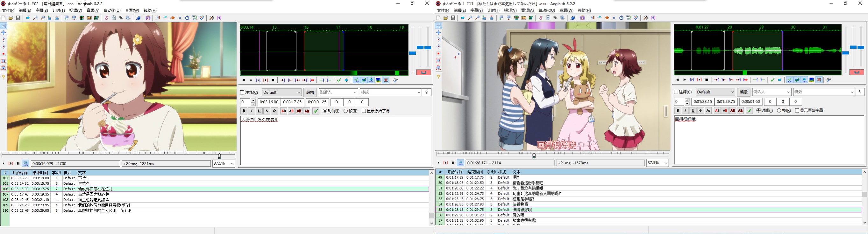Open 自动化(U) menu in right window
The image size is (868, 234).
(x=546, y=10)
